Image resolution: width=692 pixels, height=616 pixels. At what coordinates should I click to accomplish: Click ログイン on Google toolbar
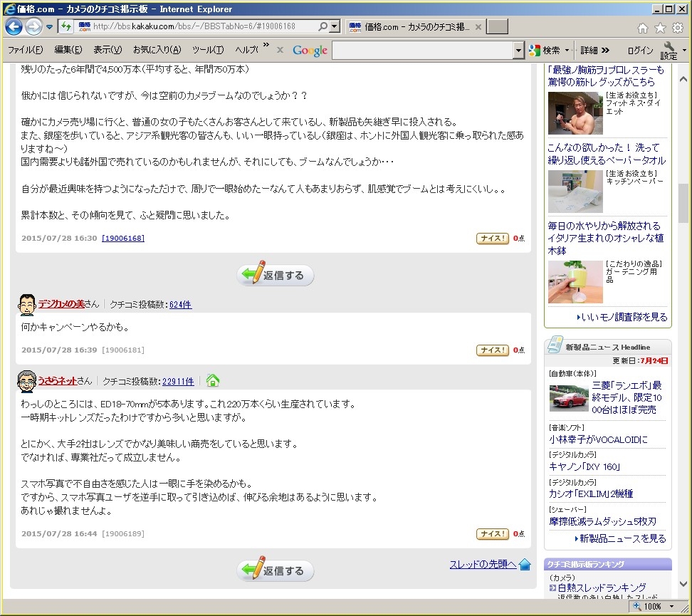tap(640, 51)
